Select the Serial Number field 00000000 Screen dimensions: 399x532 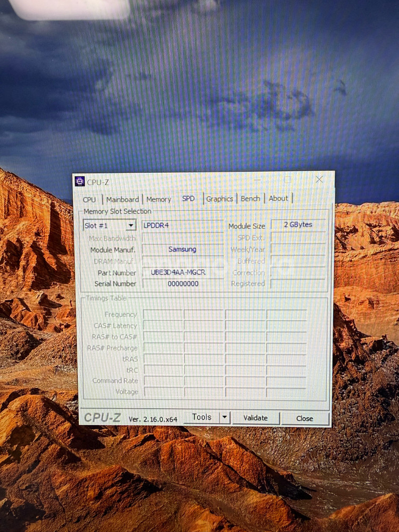point(182,284)
